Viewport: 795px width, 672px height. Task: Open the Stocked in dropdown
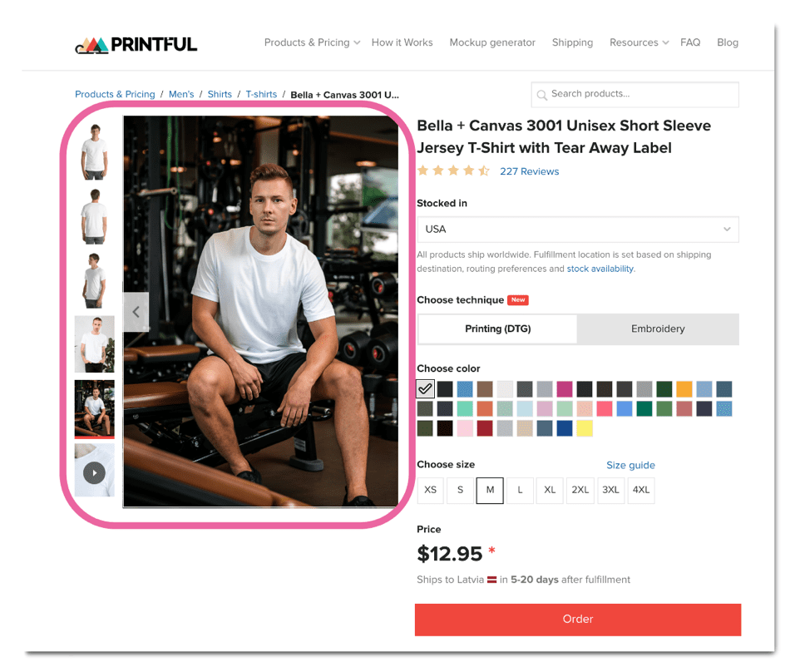coord(578,230)
